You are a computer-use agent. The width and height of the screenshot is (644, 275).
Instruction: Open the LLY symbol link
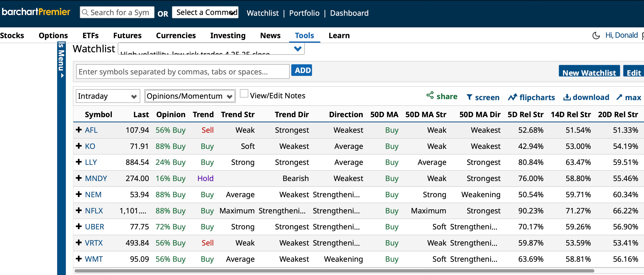(91, 162)
